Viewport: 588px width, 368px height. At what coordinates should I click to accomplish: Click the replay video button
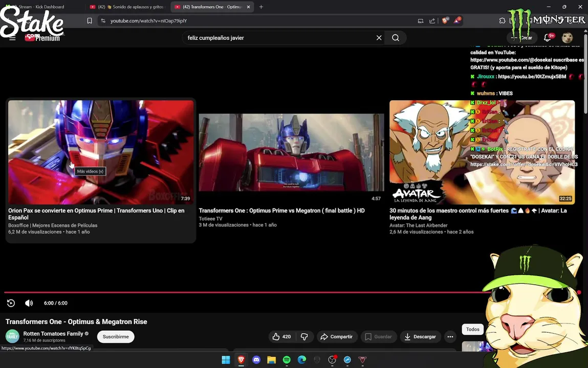(11, 303)
